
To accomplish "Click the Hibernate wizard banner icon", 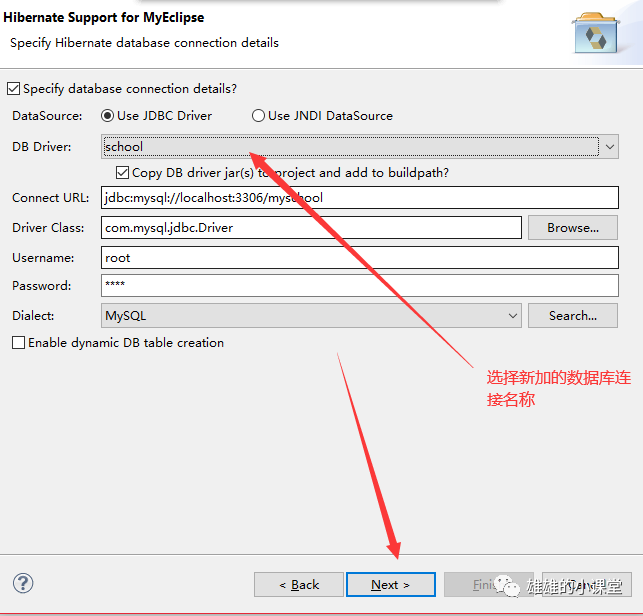I will tap(596, 33).
